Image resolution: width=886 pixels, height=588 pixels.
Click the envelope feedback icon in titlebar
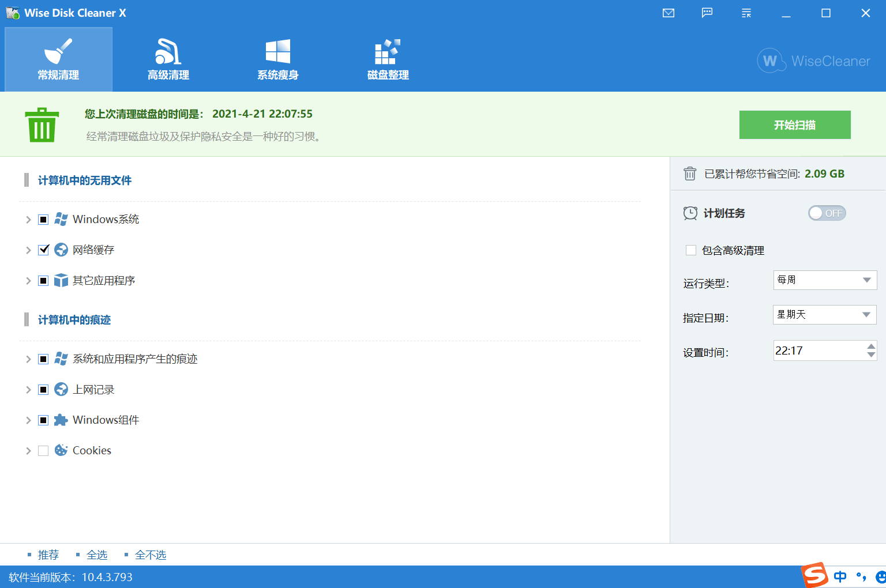tap(668, 13)
